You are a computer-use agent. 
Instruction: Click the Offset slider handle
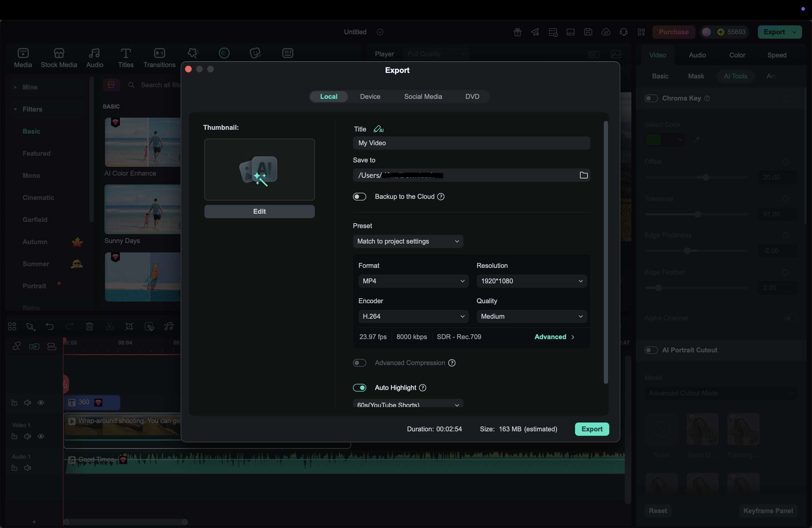[x=706, y=178]
